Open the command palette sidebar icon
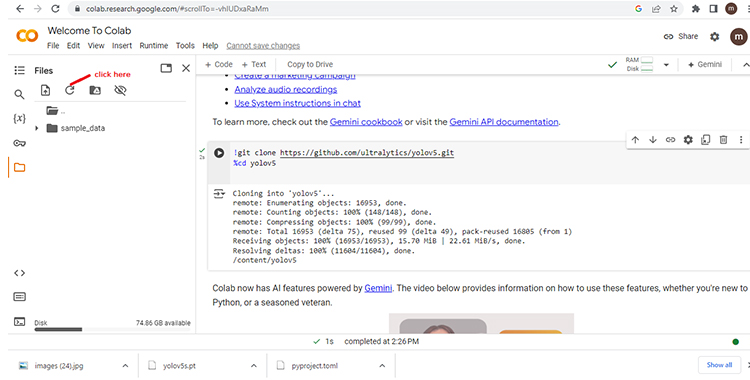The image size is (750, 380). (19, 297)
